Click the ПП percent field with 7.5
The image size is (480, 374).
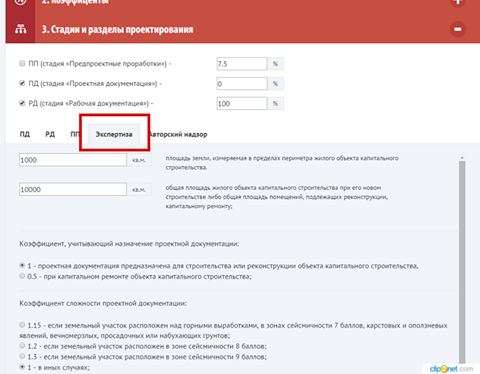[242, 64]
